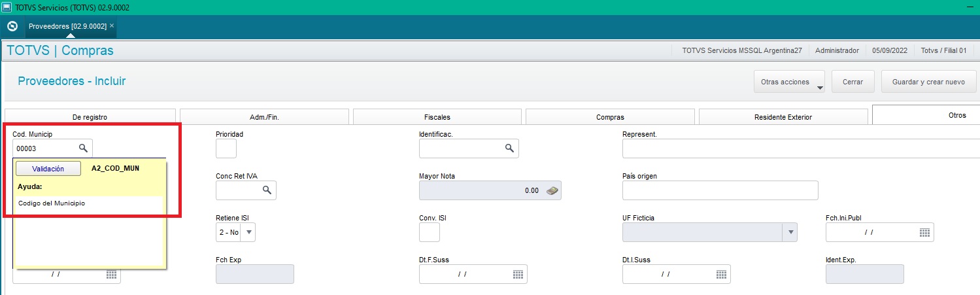Go to the Residente Exterior tab
This screenshot has width=980, height=295.
[x=783, y=117]
